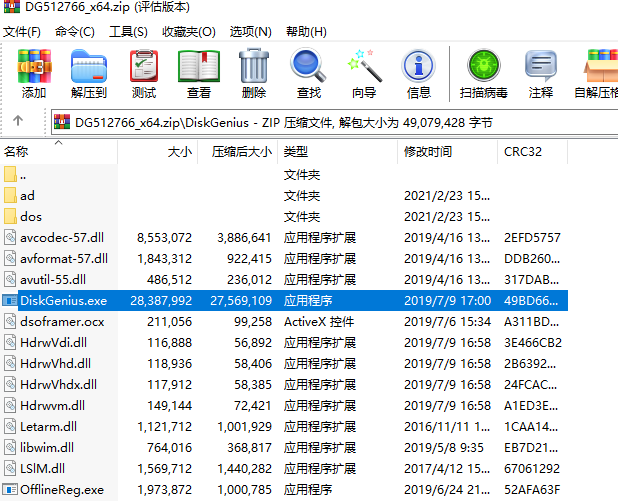The image size is (618, 501).
Task: Open the 命令(C) menu
Action: (74, 32)
